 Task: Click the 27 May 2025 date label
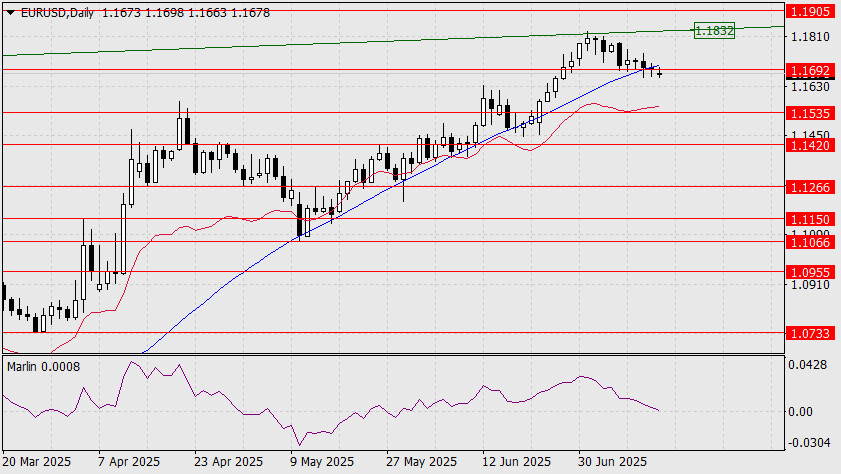(421, 462)
